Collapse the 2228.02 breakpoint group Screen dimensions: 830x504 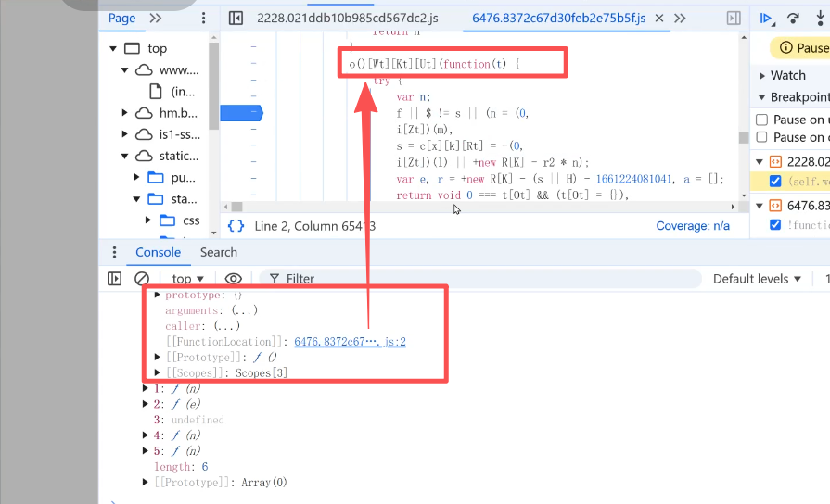point(760,162)
